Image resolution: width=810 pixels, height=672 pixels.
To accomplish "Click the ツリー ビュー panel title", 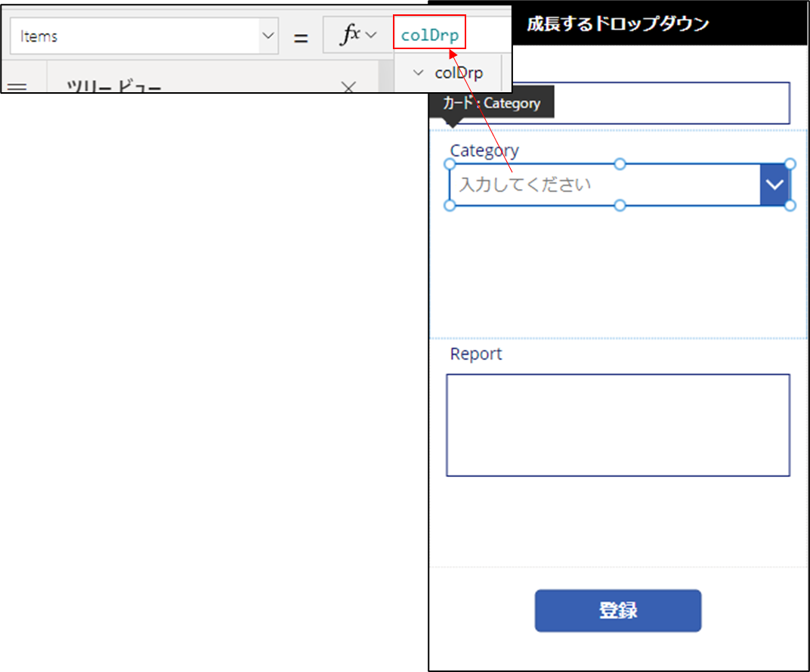I will click(x=113, y=86).
